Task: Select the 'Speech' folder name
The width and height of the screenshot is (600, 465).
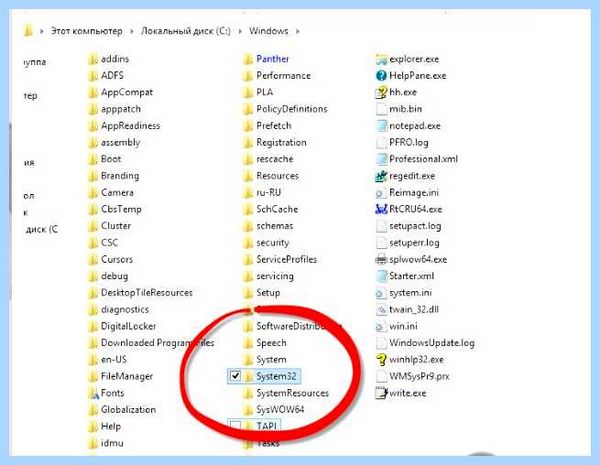Action: (x=271, y=343)
